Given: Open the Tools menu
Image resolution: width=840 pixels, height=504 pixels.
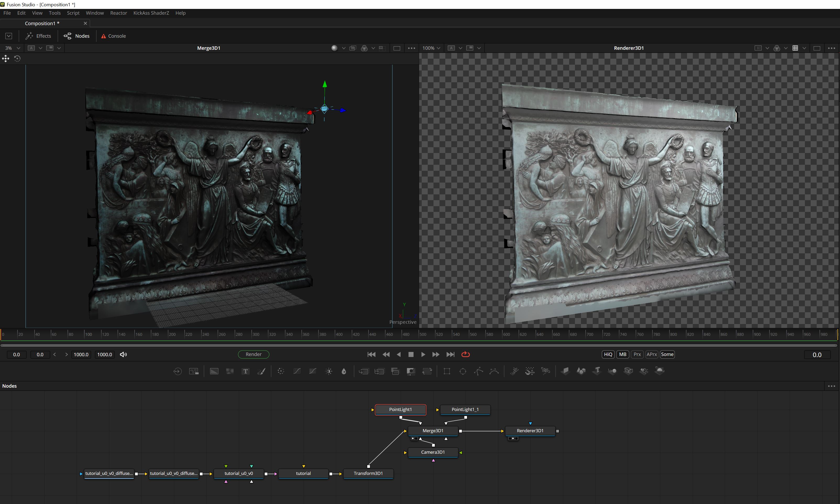Looking at the screenshot, I should click(x=55, y=13).
